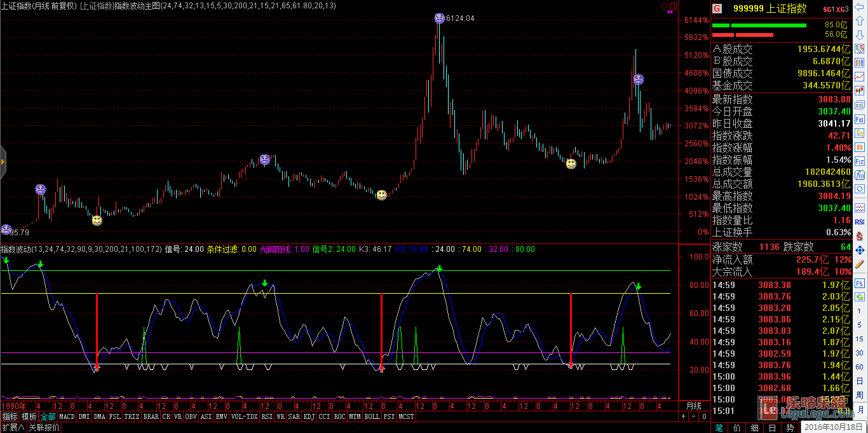Screen dimensions: 868x433
Task: Switch to 势 tab in trade panel
Action: (x=790, y=428)
